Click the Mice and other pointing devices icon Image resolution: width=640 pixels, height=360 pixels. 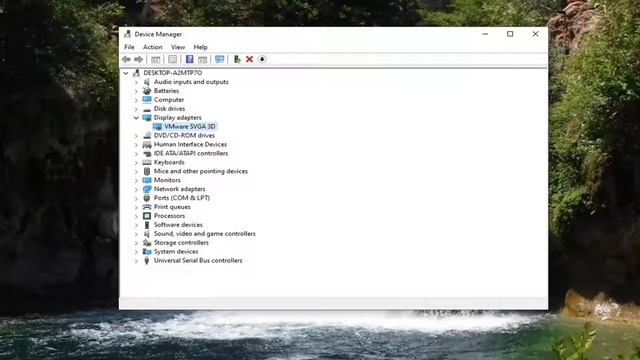tap(147, 171)
